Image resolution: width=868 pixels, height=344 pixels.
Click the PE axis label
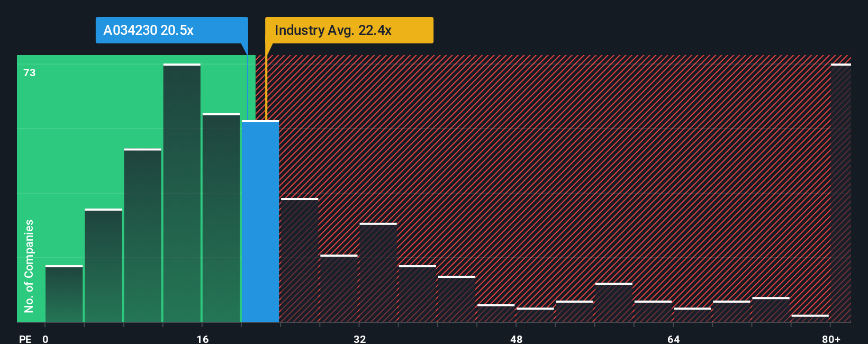pos(25,339)
